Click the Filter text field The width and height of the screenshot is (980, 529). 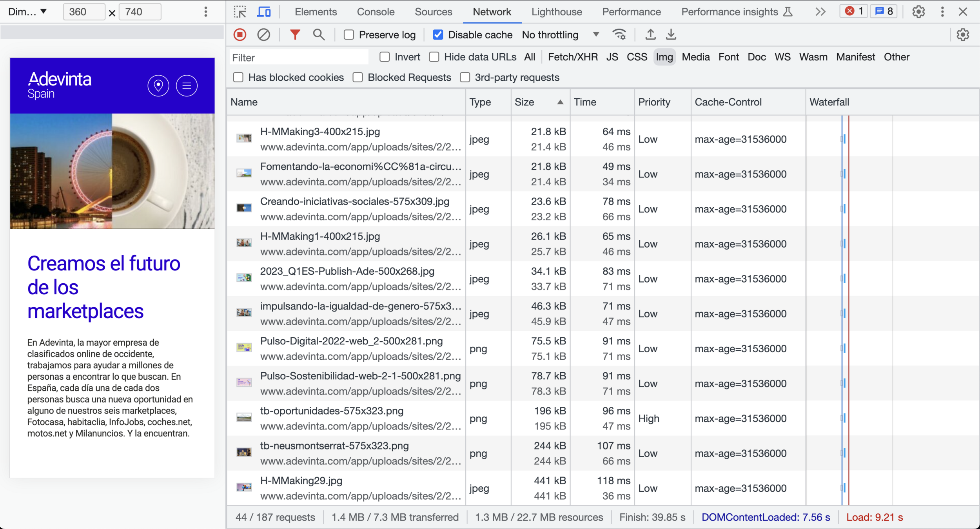point(299,58)
